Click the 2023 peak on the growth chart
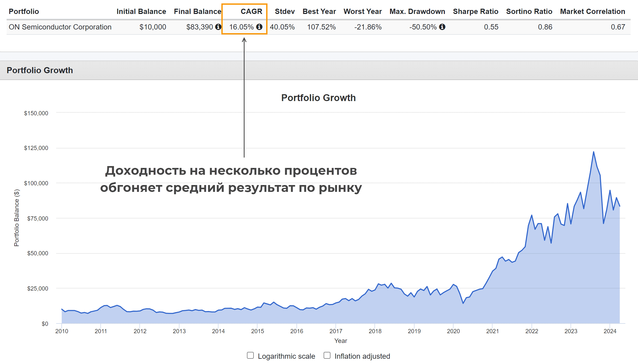Screen dimensions: 638x364 [593, 152]
